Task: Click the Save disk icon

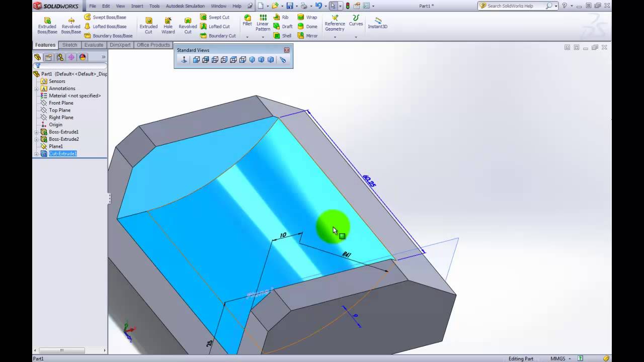Action: pyautogui.click(x=289, y=6)
